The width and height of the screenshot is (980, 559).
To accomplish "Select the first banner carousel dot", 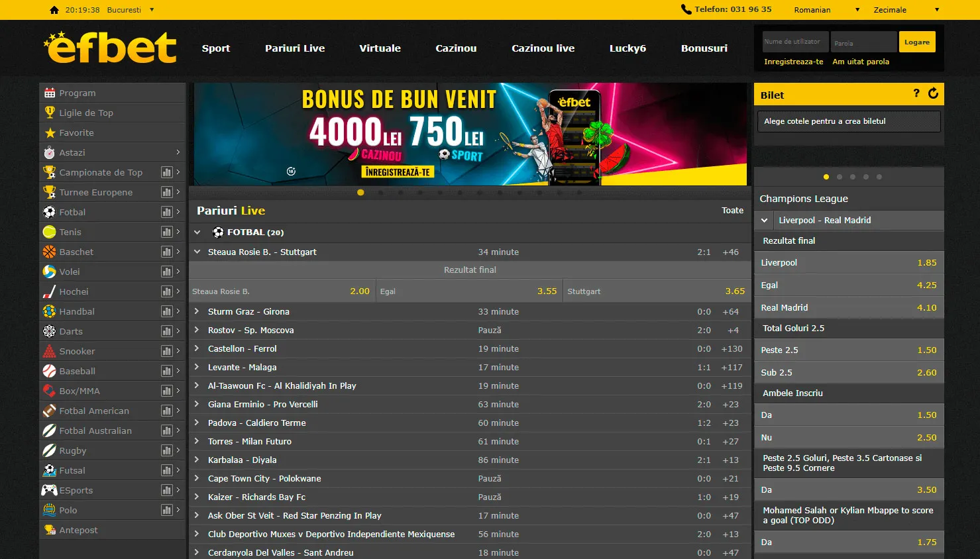I will (x=360, y=193).
